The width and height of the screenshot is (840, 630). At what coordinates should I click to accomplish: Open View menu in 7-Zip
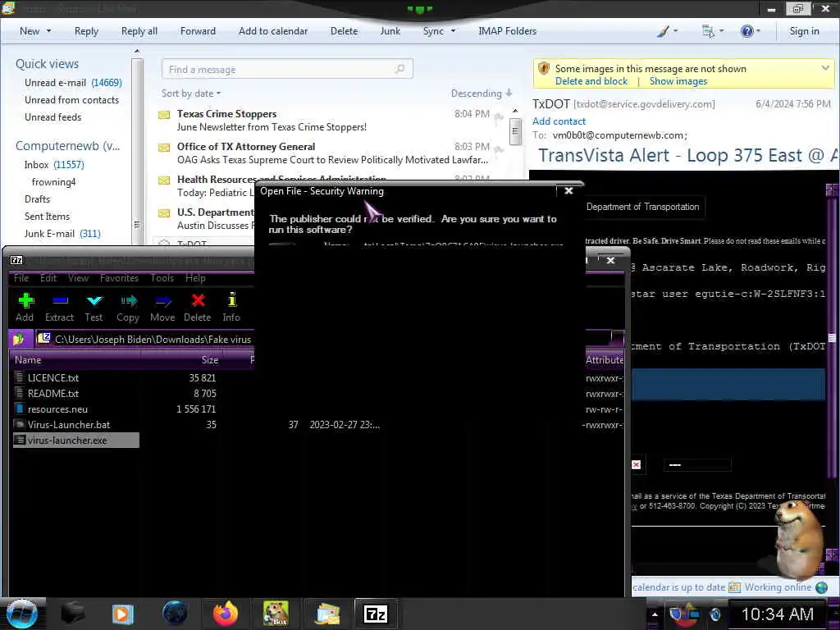coord(78,278)
